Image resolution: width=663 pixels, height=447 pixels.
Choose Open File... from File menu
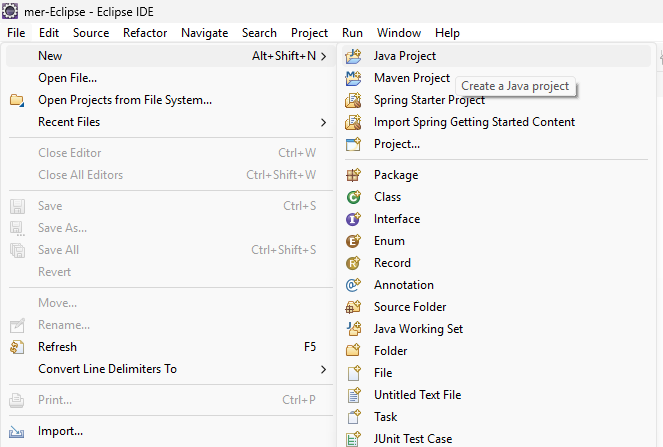tap(170, 78)
